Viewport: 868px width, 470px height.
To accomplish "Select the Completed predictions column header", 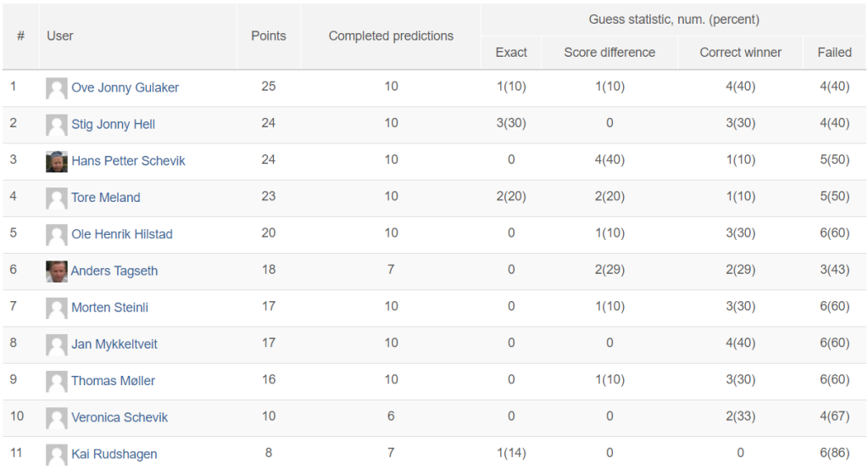I will pyautogui.click(x=391, y=36).
